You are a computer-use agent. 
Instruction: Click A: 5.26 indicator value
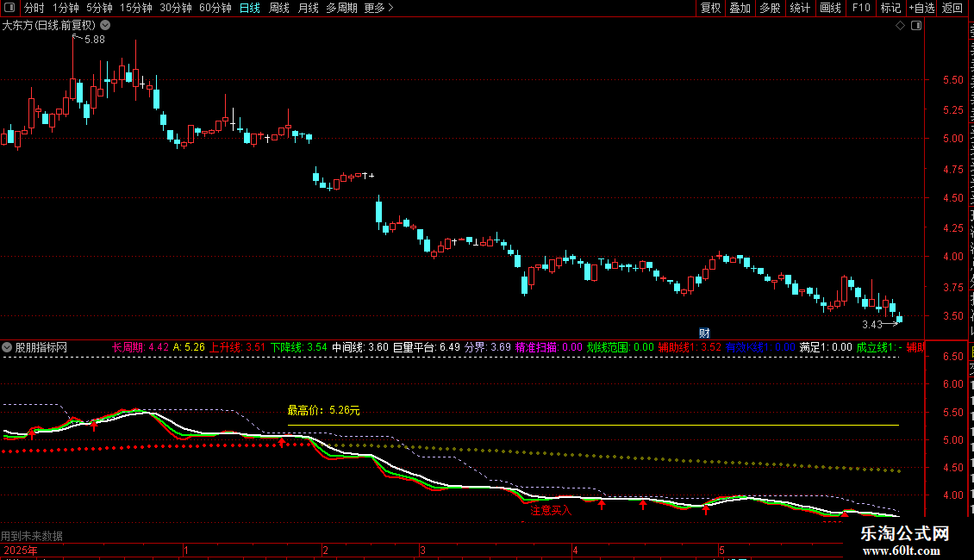pyautogui.click(x=189, y=348)
